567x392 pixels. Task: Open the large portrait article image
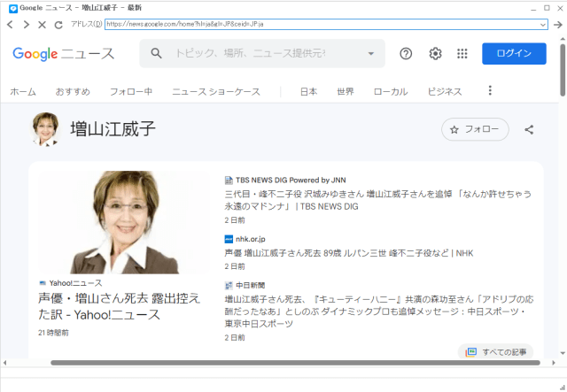124,222
